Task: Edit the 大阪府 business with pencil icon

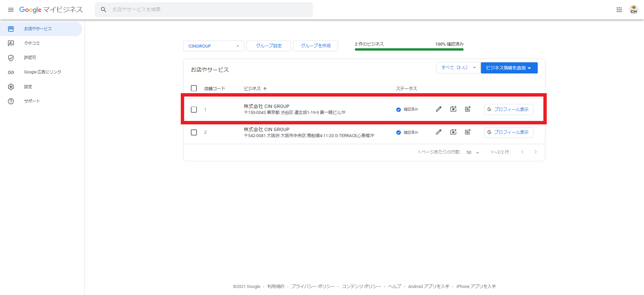Action: [x=439, y=132]
